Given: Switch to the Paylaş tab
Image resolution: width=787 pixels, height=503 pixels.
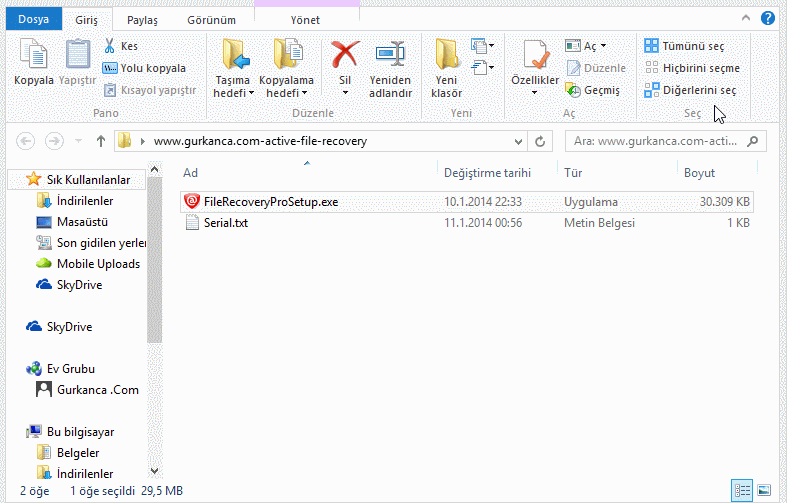Looking at the screenshot, I should point(142,20).
